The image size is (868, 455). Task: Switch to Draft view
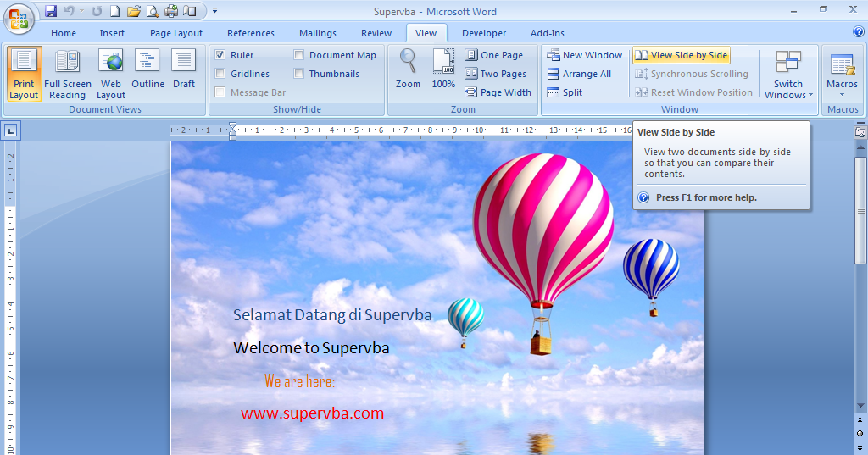click(x=184, y=69)
